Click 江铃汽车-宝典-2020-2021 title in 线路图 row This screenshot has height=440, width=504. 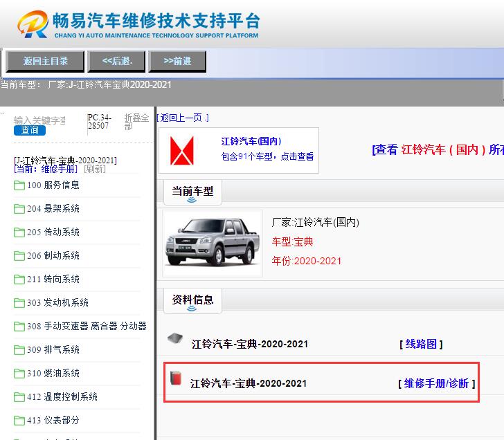point(250,345)
